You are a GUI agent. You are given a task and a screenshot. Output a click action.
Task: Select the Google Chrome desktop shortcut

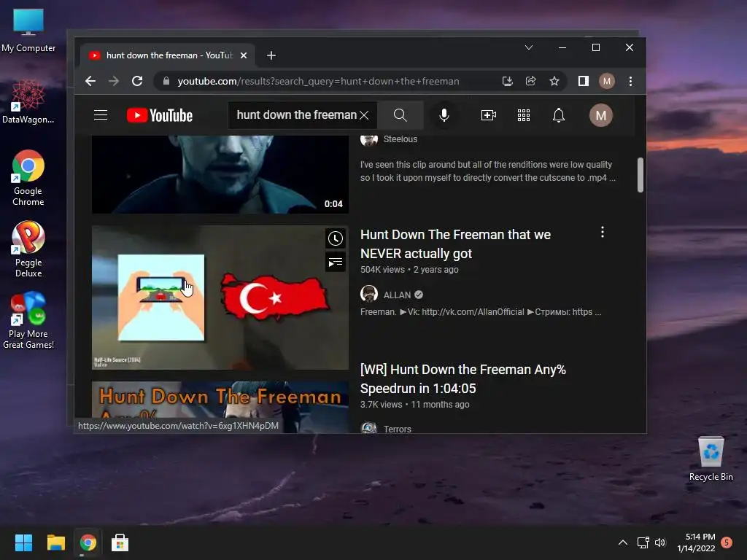tap(28, 178)
